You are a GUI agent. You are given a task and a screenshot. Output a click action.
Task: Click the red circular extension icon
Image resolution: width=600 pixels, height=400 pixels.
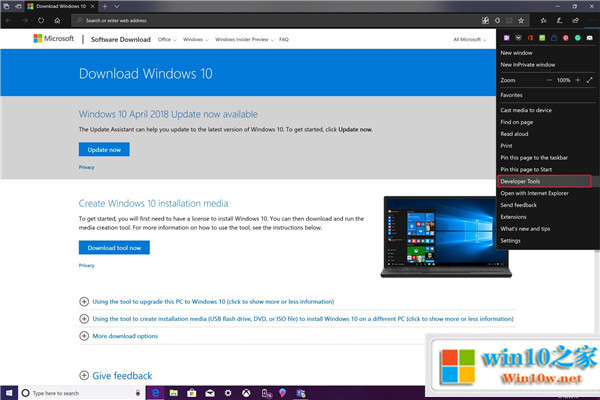click(566, 38)
